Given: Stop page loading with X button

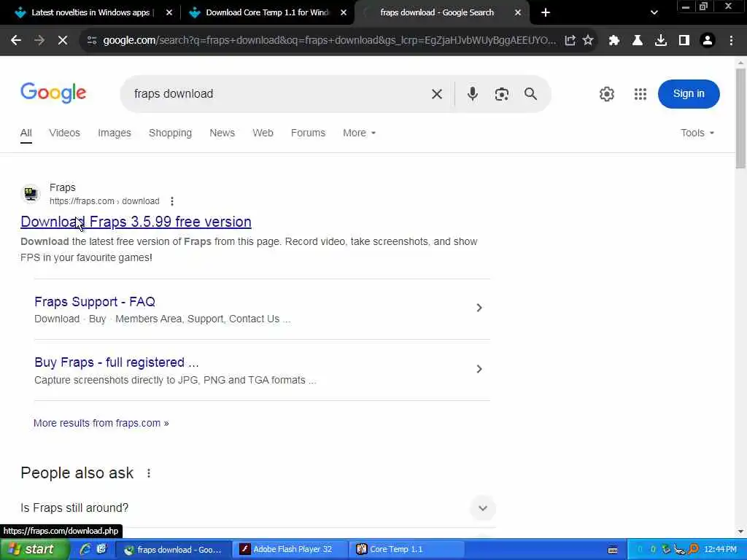Looking at the screenshot, I should coord(63,41).
